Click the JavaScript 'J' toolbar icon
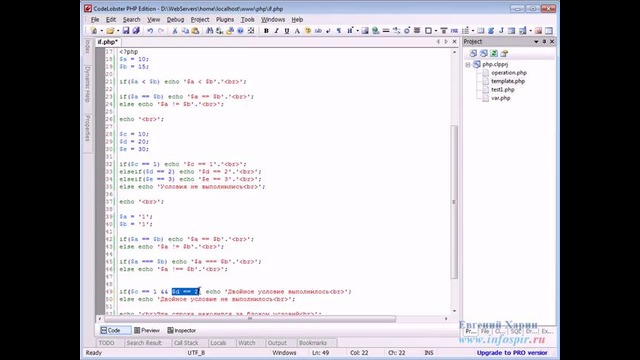Screen dimensions: 640x360 pos(501,31)
